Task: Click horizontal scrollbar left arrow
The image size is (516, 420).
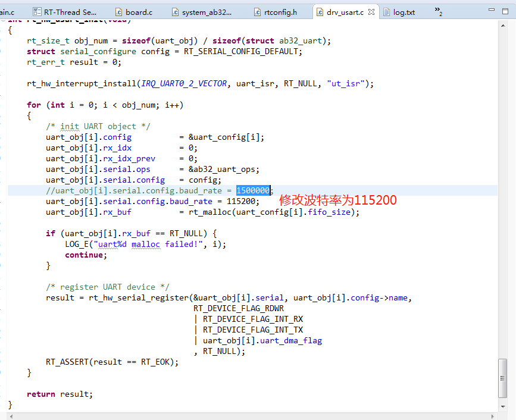Action: (11, 416)
